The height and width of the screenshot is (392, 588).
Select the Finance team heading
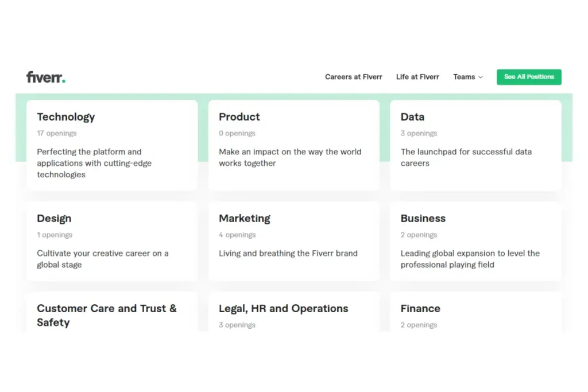420,309
